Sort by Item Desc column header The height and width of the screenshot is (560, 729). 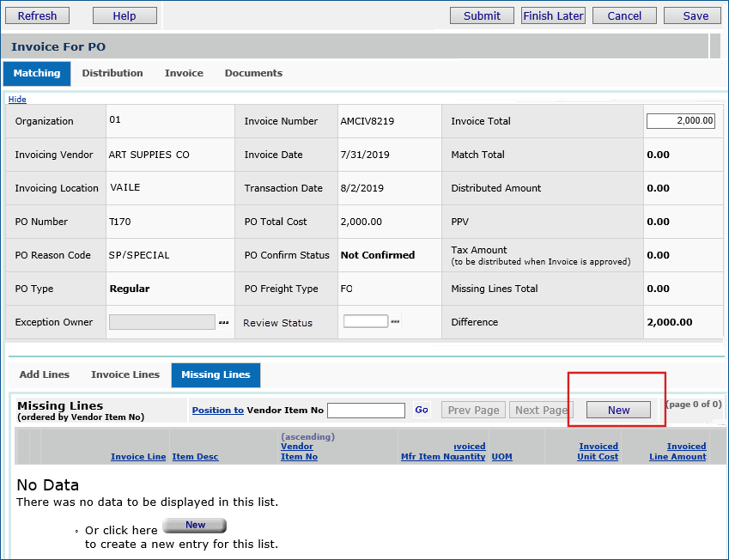coord(195,457)
